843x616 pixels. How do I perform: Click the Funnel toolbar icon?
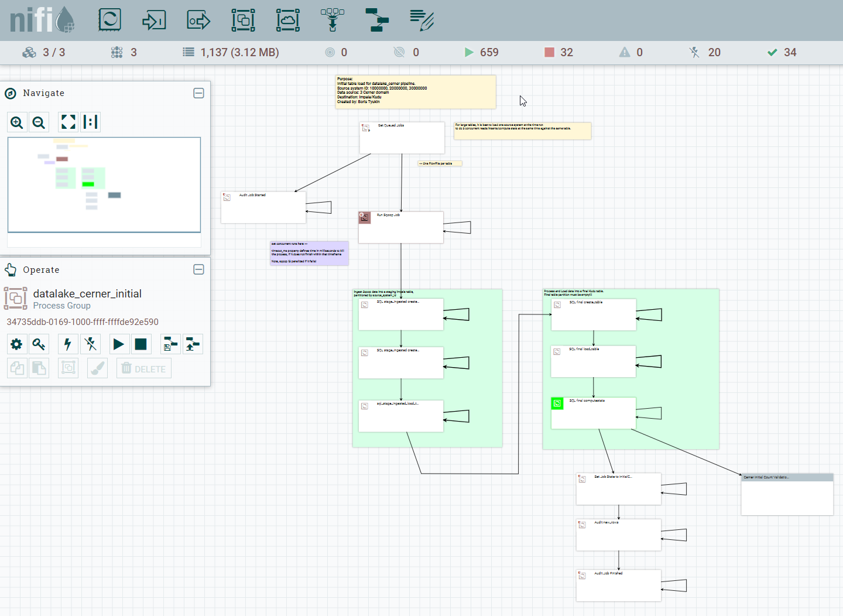(x=333, y=20)
